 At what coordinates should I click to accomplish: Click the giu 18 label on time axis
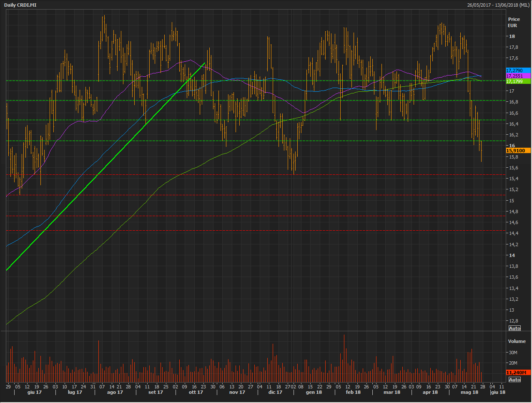[498, 392]
